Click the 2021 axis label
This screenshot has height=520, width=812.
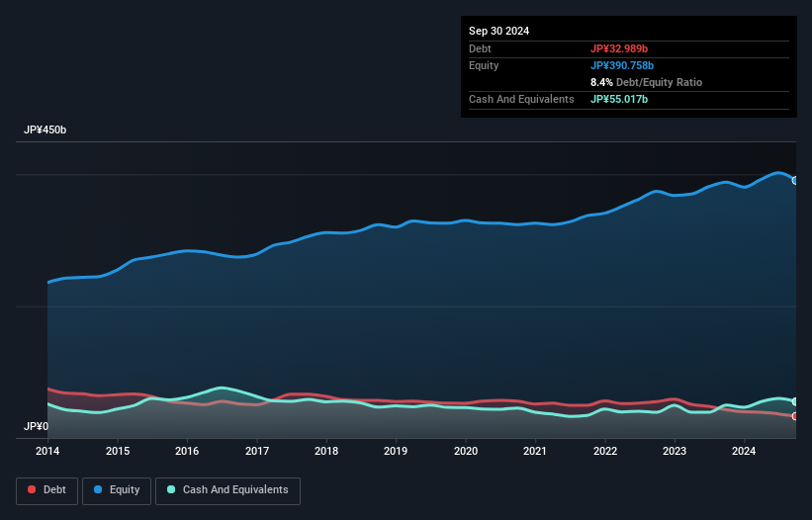click(535, 451)
